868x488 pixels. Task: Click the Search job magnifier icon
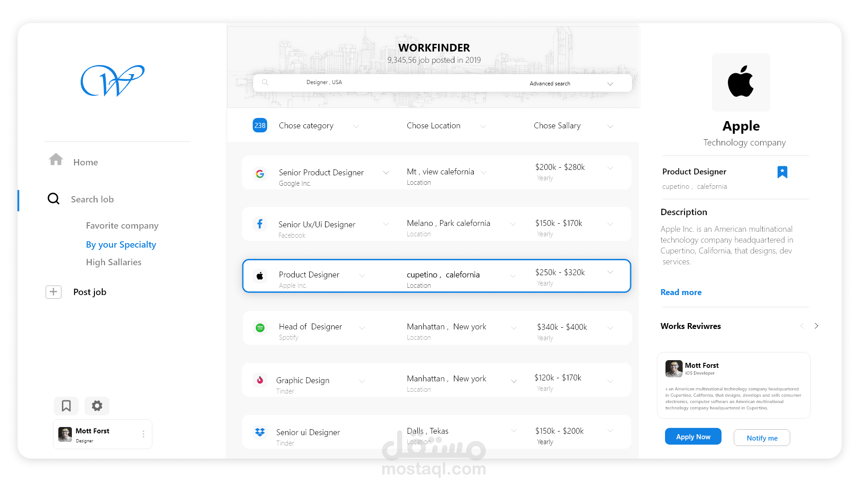(x=53, y=198)
